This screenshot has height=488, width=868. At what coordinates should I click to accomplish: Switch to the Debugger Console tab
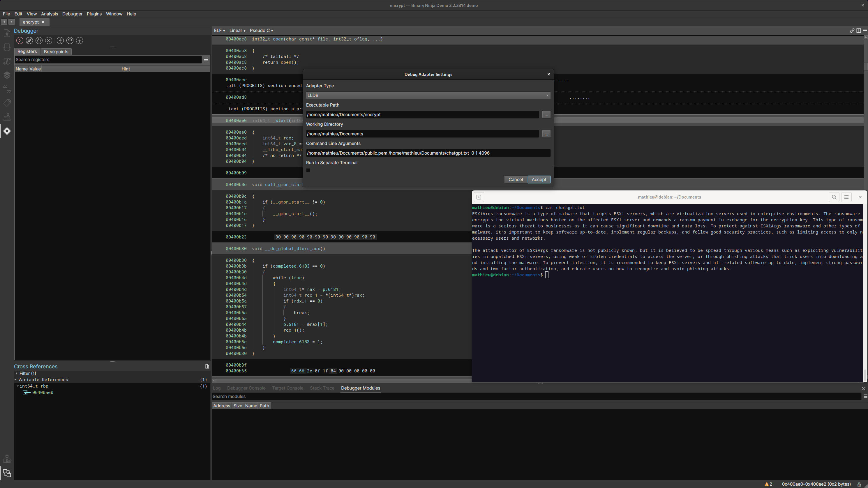(x=246, y=388)
